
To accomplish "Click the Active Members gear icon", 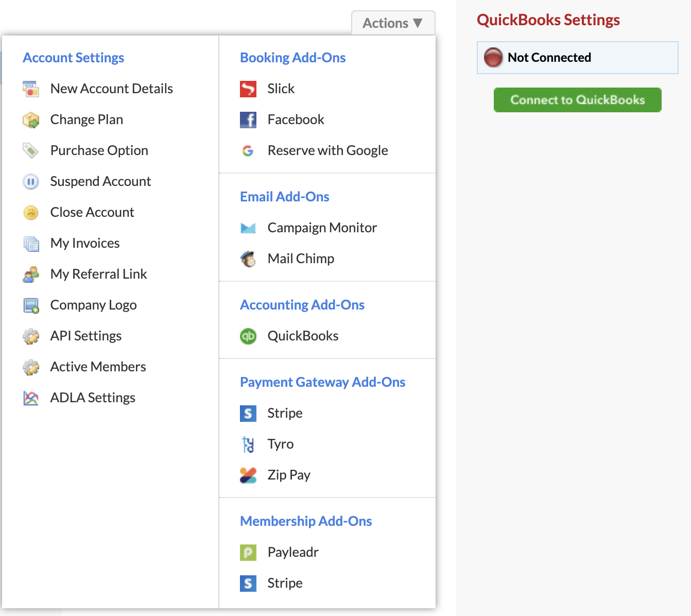I will (31, 367).
